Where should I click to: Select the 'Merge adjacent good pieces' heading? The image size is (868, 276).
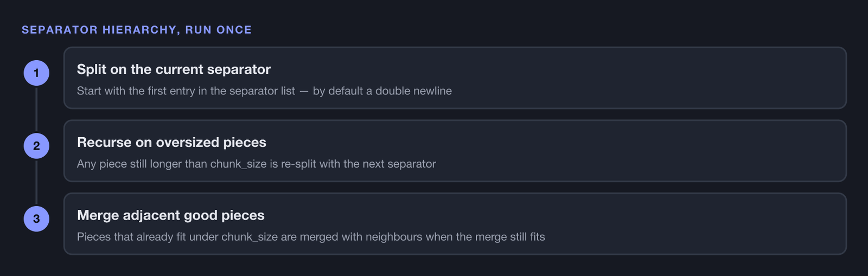pyautogui.click(x=171, y=215)
